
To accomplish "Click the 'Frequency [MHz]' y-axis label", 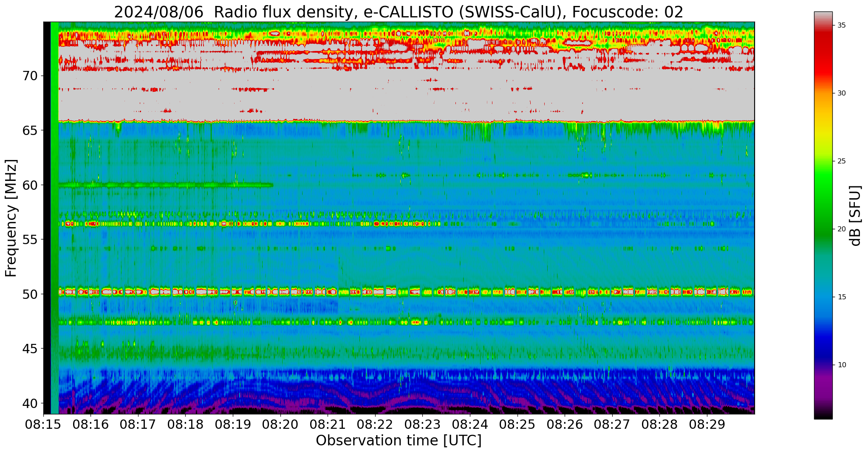I will [x=11, y=218].
